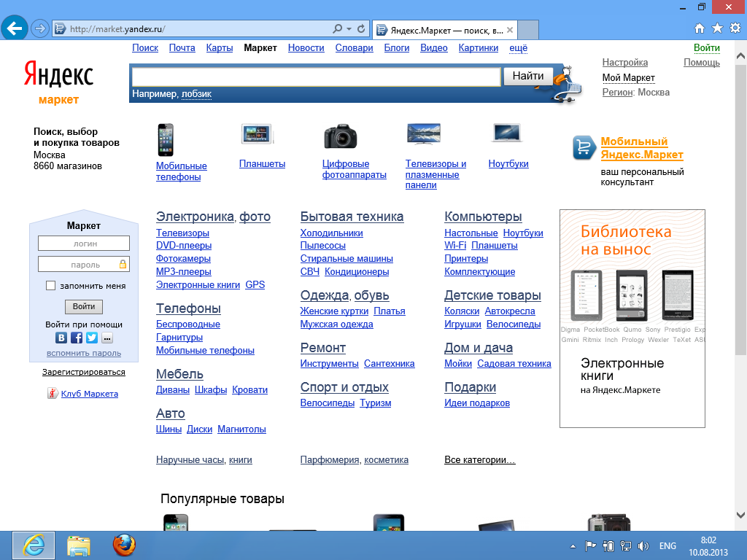Open the Все категории link
The width and height of the screenshot is (747, 560).
pos(480,459)
